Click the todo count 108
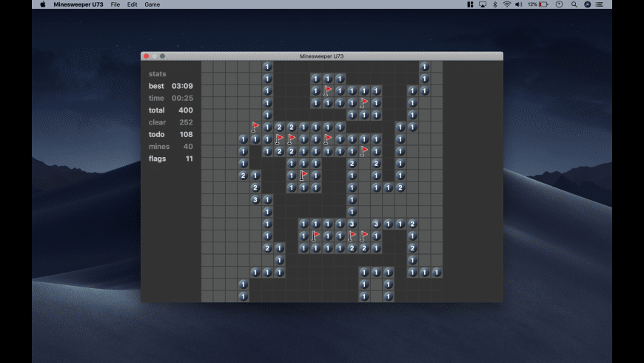Image resolution: width=644 pixels, height=363 pixels. [x=186, y=134]
